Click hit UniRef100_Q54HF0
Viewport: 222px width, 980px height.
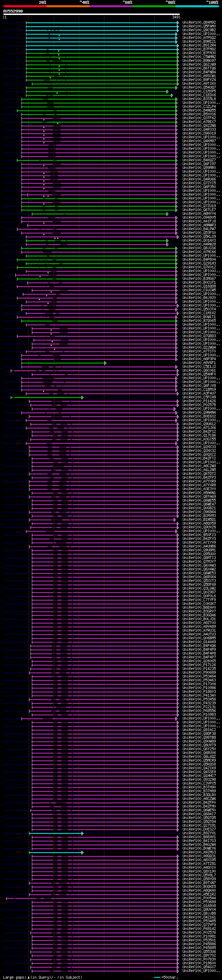click(x=199, y=374)
